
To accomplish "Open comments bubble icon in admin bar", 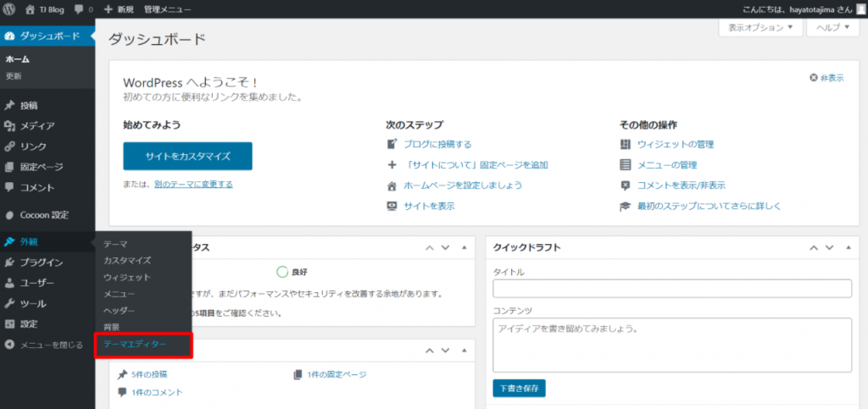I will (x=79, y=9).
